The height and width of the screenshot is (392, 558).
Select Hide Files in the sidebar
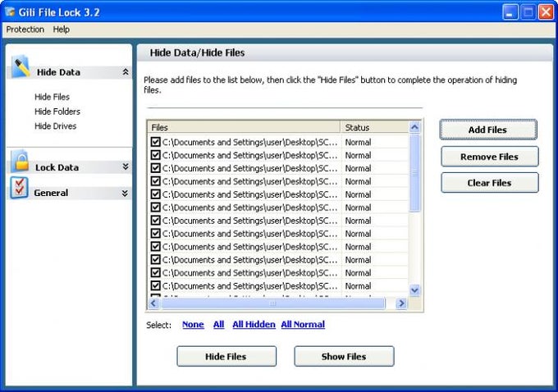[52, 97]
